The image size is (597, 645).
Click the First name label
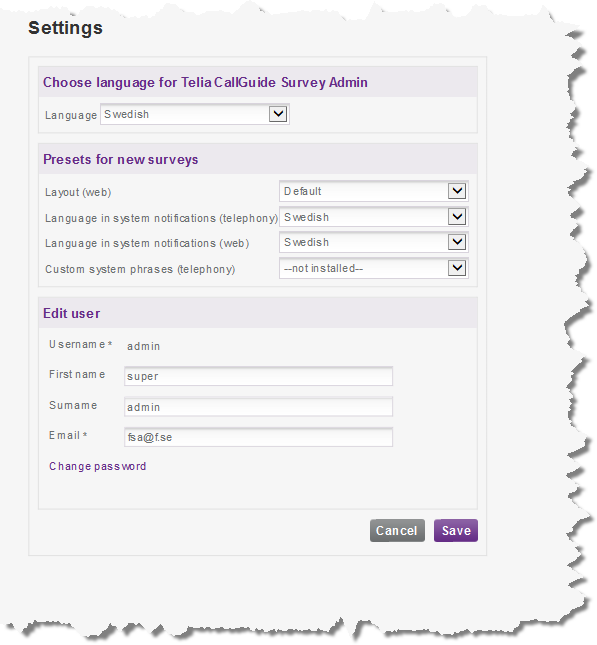tap(77, 374)
